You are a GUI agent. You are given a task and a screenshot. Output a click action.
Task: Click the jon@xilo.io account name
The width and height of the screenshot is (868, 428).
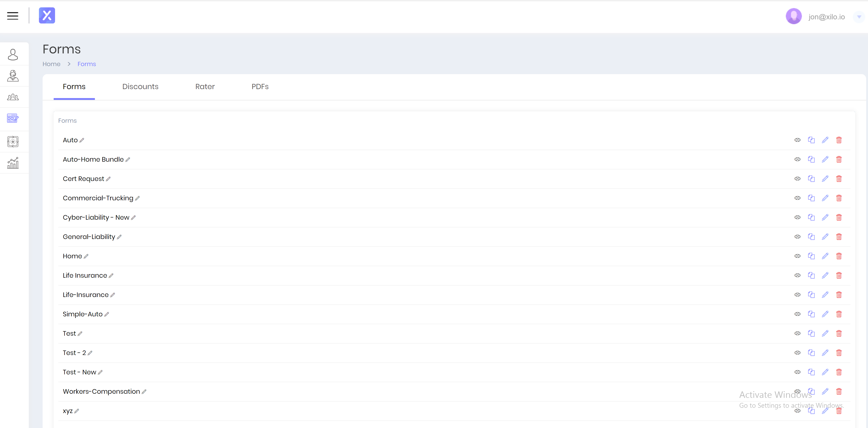tap(826, 17)
